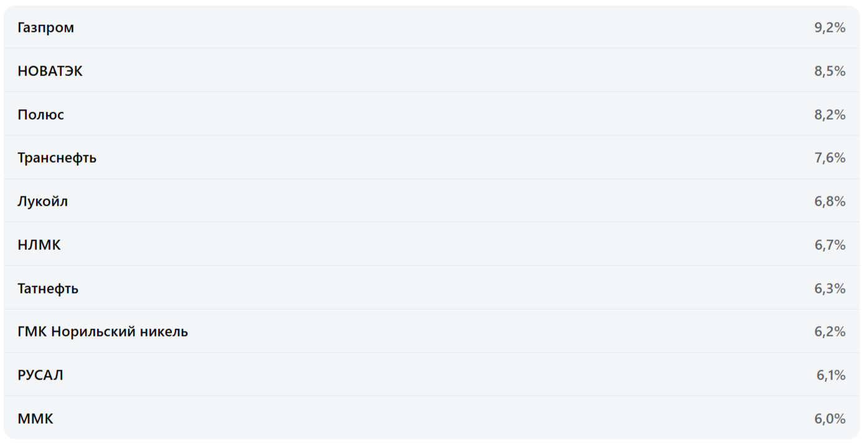Select the 6,1% РУСАЛ percentage

click(831, 375)
